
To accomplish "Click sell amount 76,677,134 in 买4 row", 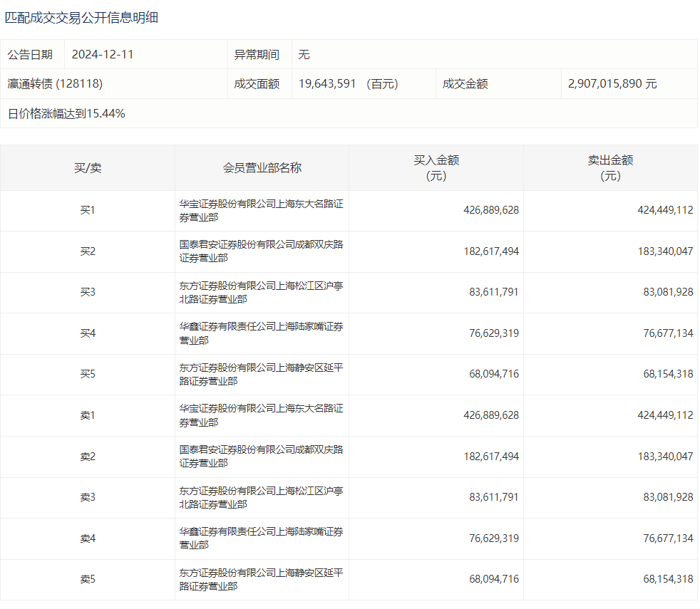I will coord(668,333).
